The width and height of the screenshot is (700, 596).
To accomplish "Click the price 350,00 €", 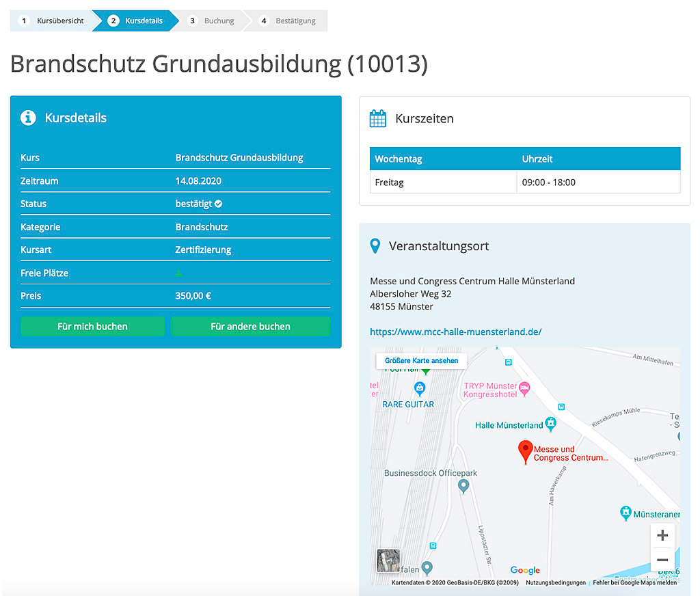I will tap(193, 295).
